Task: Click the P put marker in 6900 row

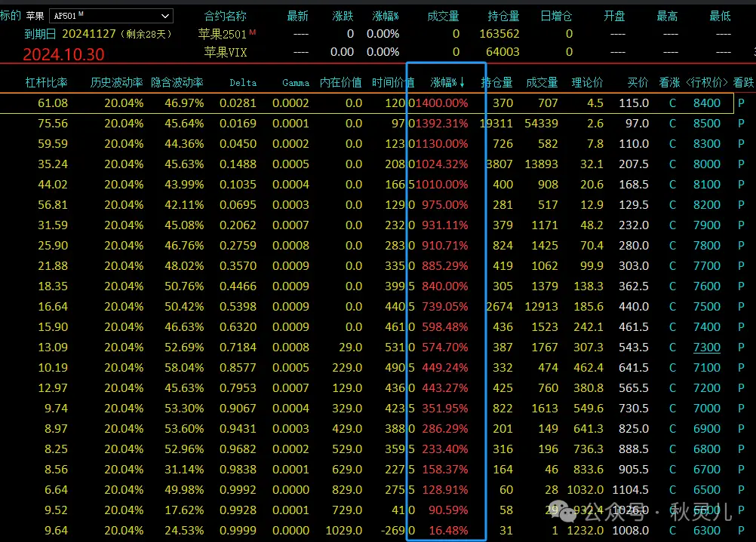Action: (741, 429)
